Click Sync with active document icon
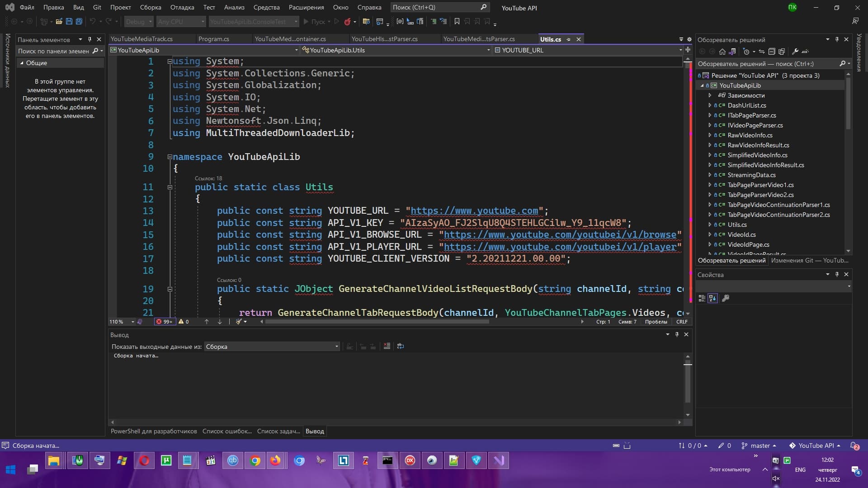This screenshot has height=488, width=868. [x=762, y=52]
